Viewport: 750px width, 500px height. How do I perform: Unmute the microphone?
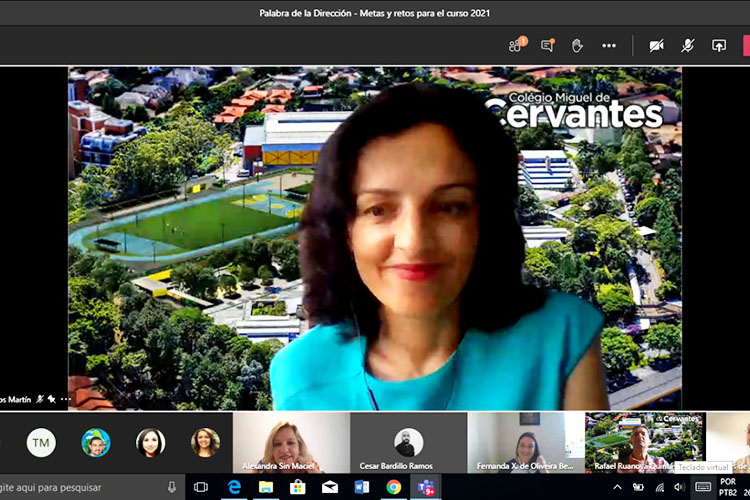tap(688, 45)
